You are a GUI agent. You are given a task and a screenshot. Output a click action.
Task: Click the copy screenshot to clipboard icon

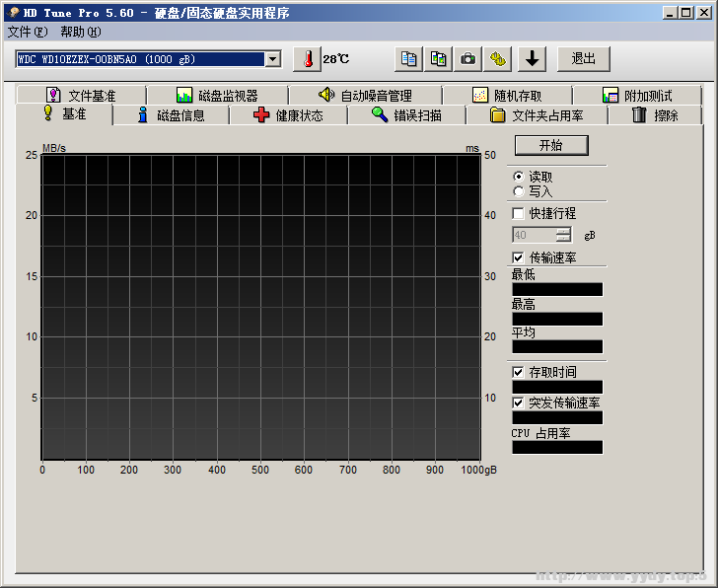tap(438, 59)
